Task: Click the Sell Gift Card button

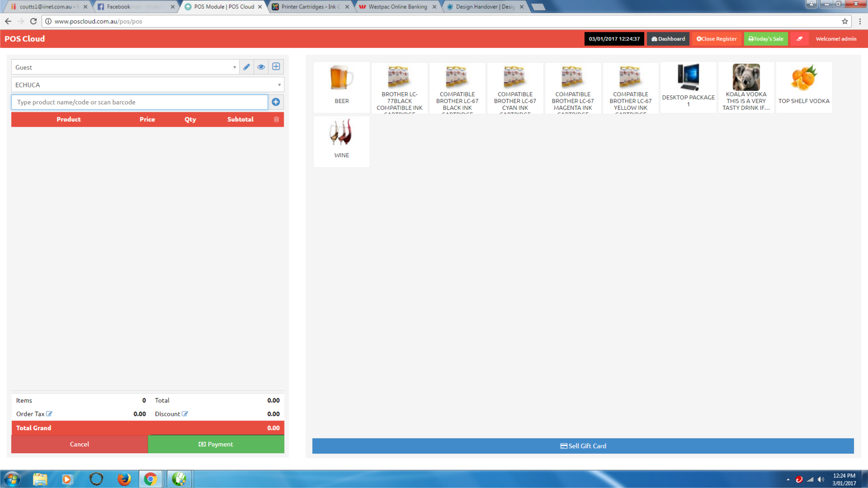Action: point(583,446)
